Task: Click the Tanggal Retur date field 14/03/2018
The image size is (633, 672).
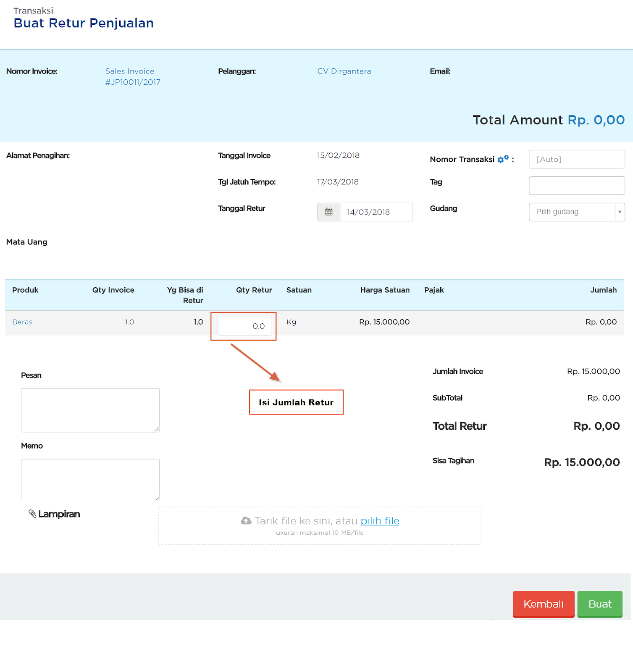Action: point(376,212)
